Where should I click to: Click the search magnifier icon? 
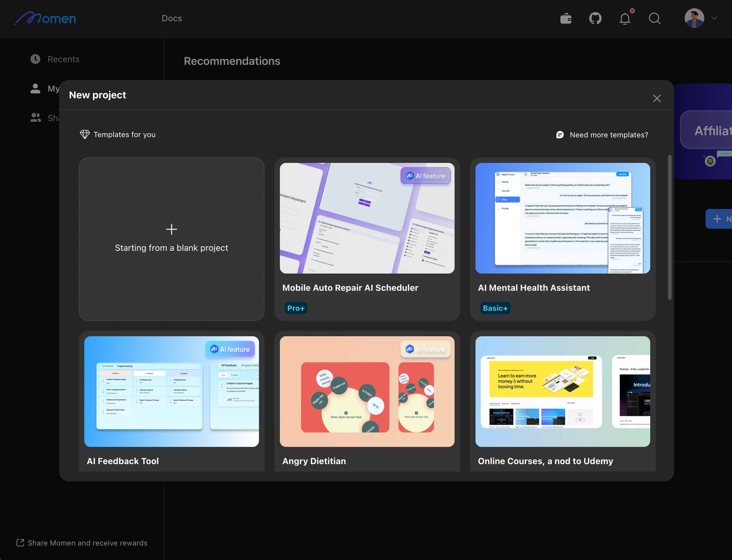coord(654,18)
